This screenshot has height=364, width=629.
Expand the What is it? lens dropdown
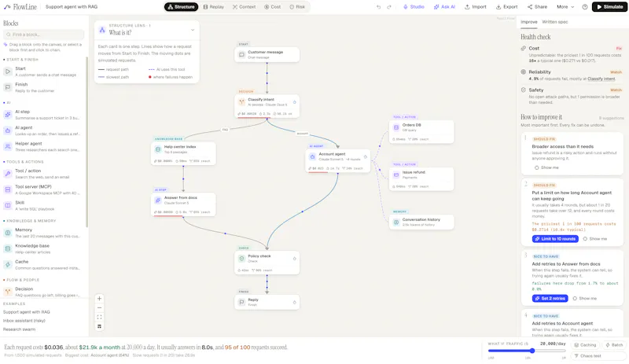[x=193, y=30]
